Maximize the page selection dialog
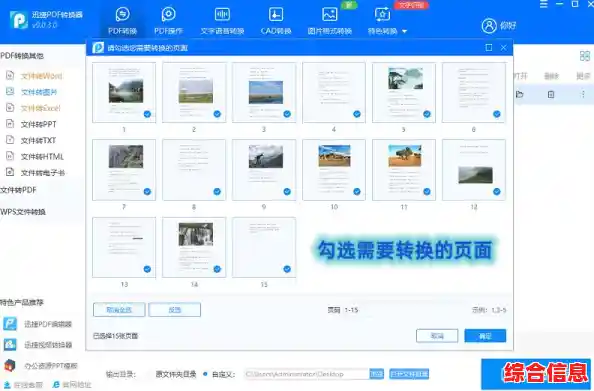 [x=489, y=47]
